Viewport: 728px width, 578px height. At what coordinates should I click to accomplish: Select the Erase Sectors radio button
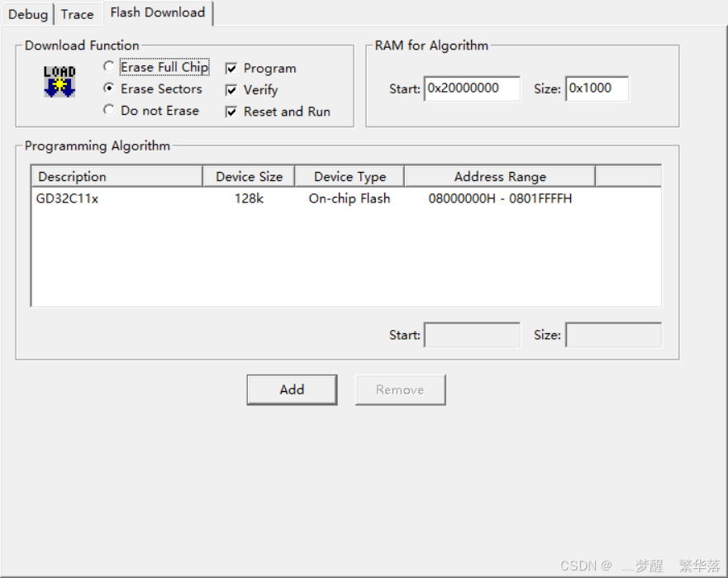[x=109, y=88]
